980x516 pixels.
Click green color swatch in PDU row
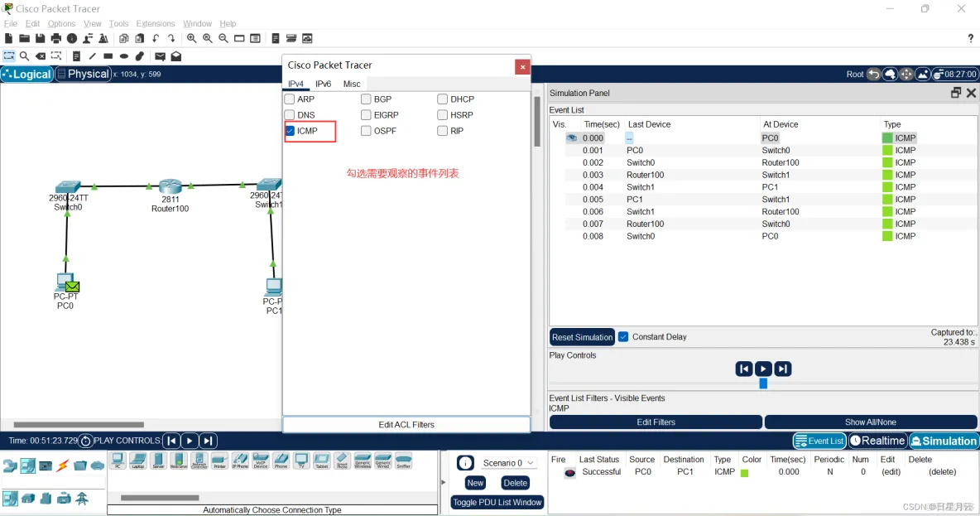(x=744, y=473)
